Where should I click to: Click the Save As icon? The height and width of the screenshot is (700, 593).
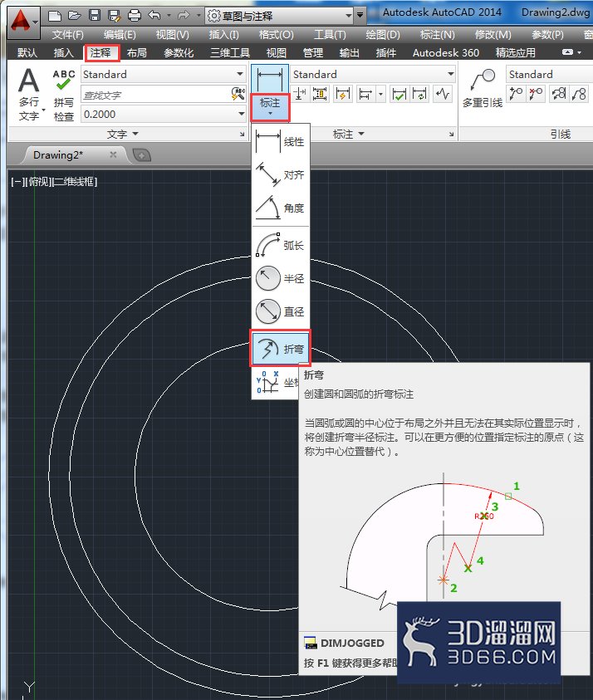115,16
